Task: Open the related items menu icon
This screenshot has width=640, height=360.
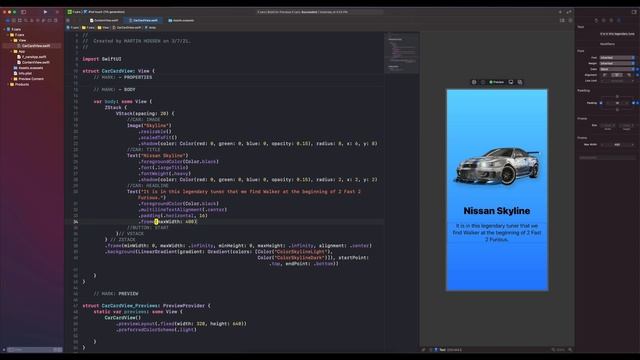Action: coord(68,20)
